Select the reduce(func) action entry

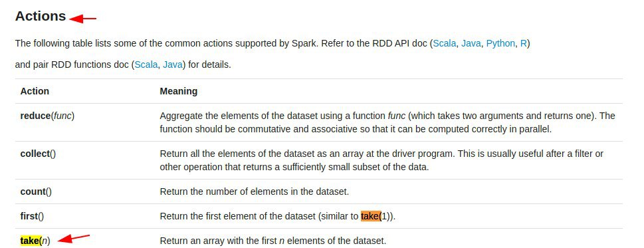47,116
